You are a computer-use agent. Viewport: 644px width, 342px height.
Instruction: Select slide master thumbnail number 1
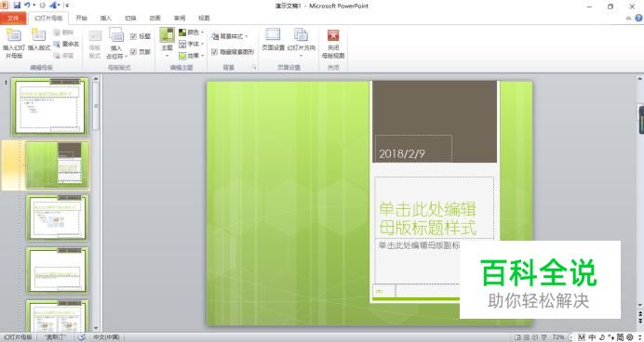pyautogui.click(x=49, y=107)
